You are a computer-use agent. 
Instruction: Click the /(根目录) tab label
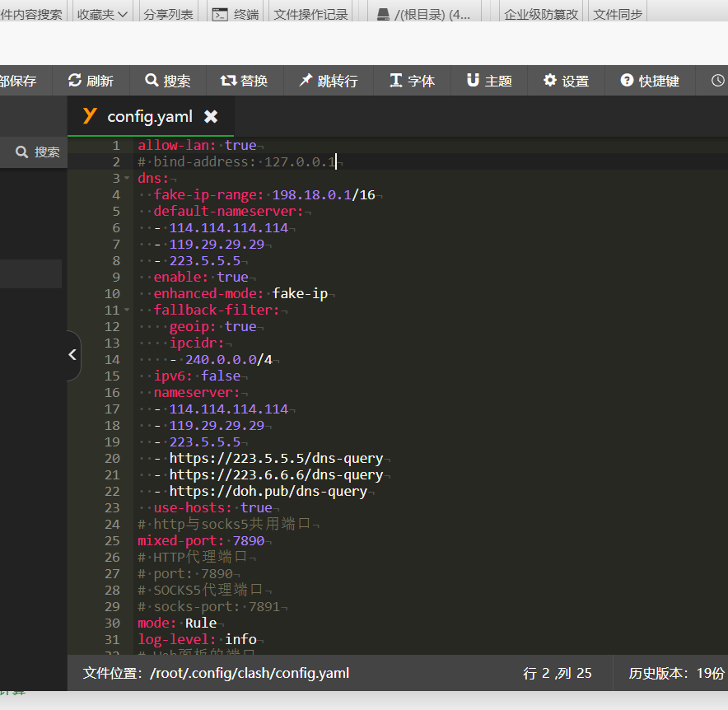coord(432,15)
